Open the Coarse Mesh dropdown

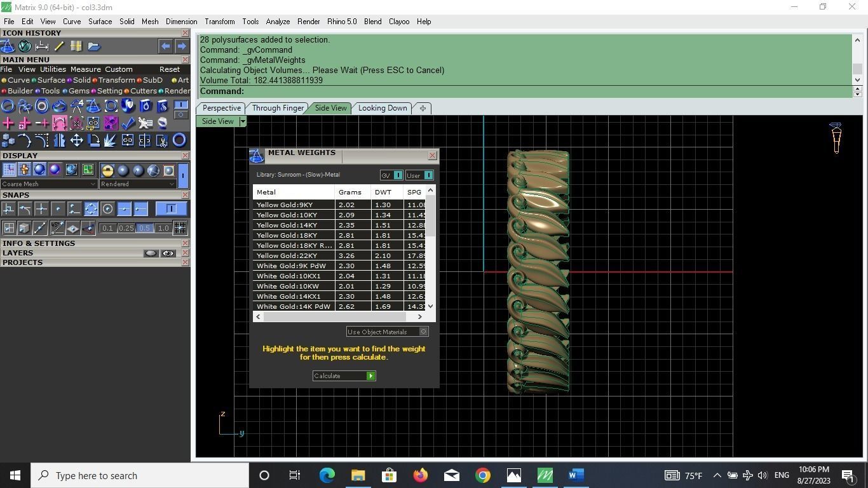pyautogui.click(x=48, y=184)
